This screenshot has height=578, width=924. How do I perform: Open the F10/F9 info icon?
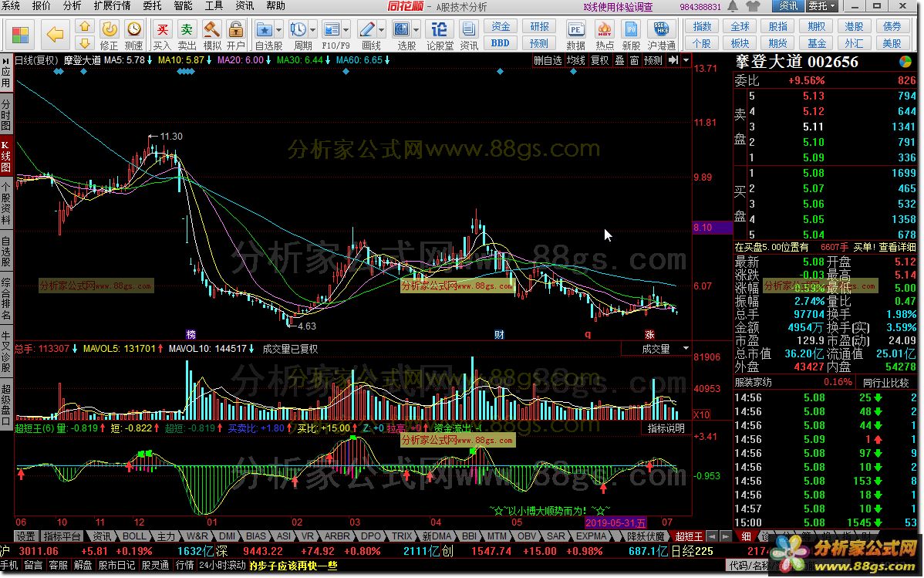coord(332,29)
